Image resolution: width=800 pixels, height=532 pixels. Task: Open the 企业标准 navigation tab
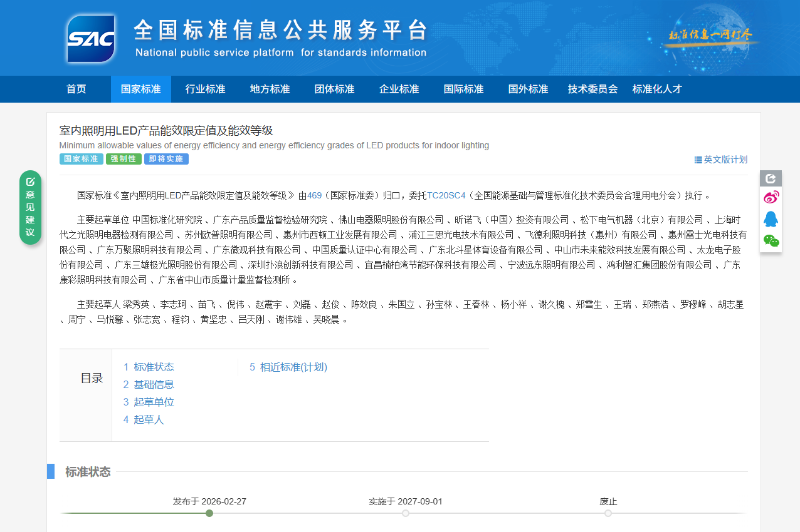click(399, 89)
